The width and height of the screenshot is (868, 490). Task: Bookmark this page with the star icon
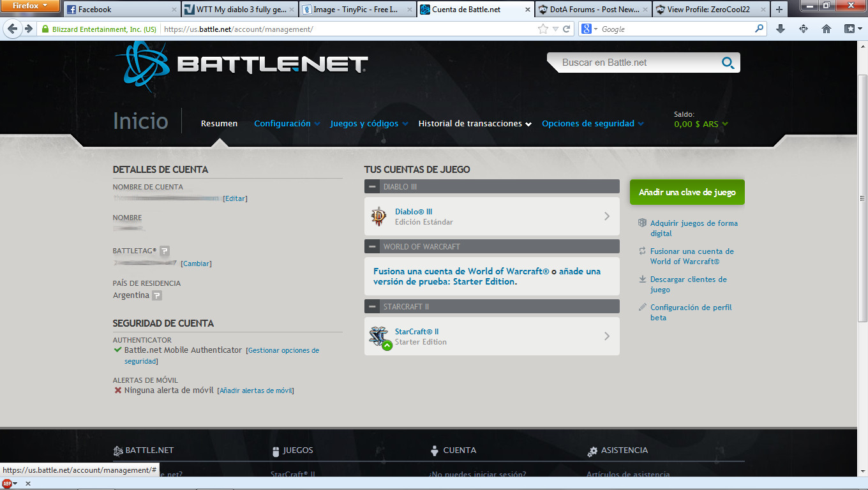(x=543, y=29)
